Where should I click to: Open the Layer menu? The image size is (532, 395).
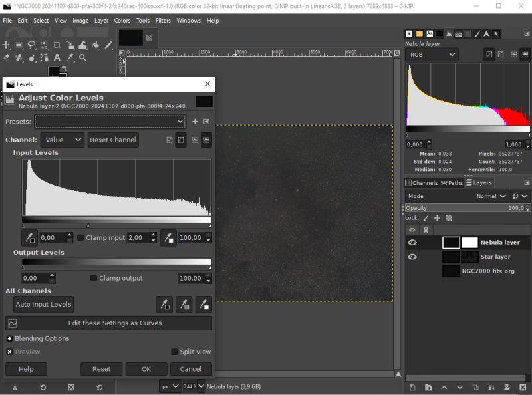pos(101,21)
